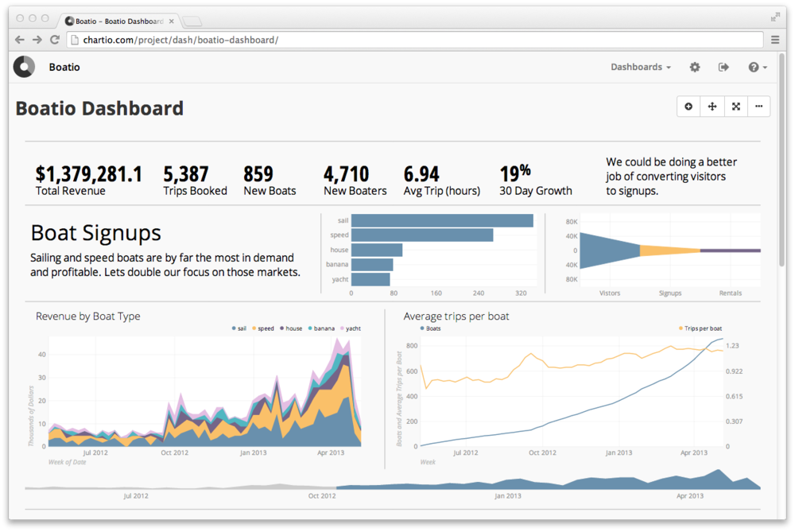Image resolution: width=795 pixels, height=532 pixels.
Task: Click the house bar in signups chart
Action: click(377, 250)
